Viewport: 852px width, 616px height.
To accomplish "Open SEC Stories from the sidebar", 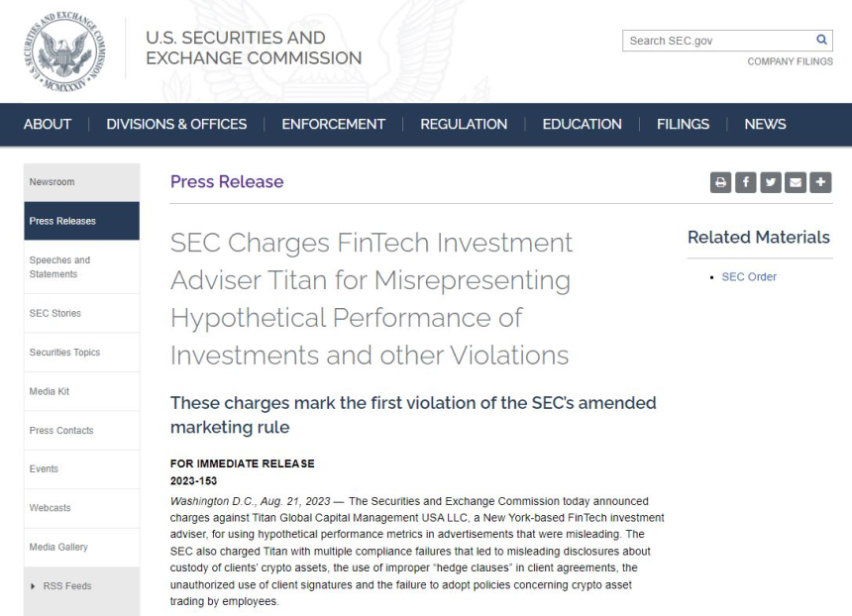I will pyautogui.click(x=55, y=313).
